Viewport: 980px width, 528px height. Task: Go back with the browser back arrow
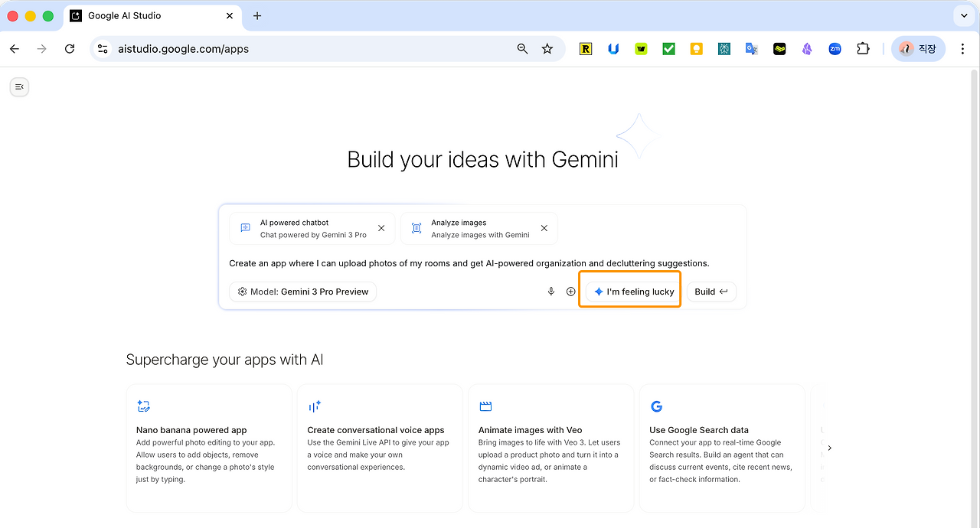click(x=15, y=49)
